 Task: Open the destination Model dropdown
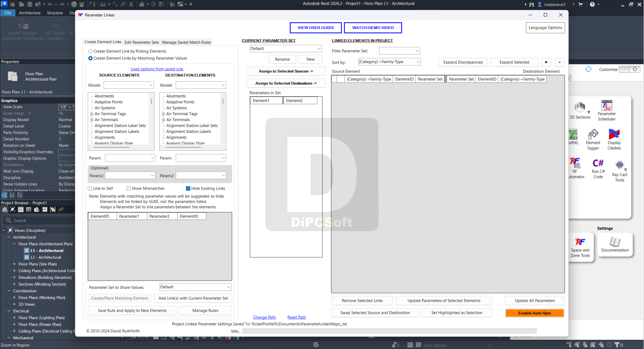click(201, 85)
